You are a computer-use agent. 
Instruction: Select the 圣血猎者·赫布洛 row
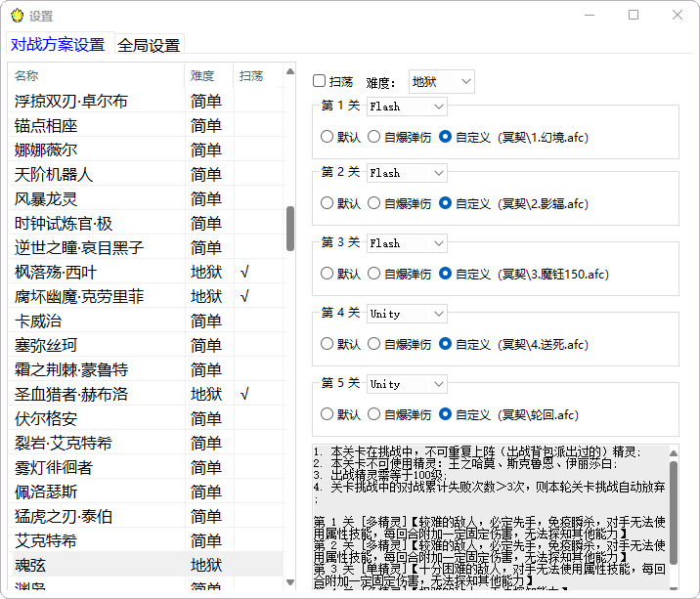point(146,394)
